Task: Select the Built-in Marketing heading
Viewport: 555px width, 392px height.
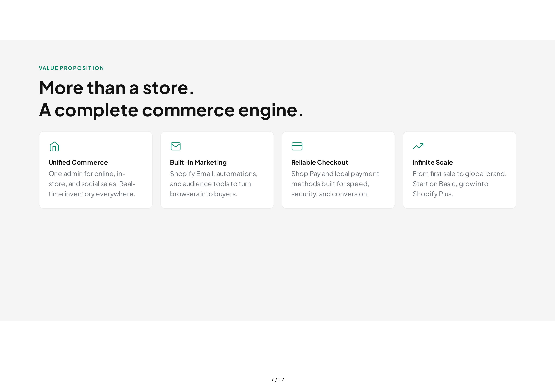Action: [198, 163]
